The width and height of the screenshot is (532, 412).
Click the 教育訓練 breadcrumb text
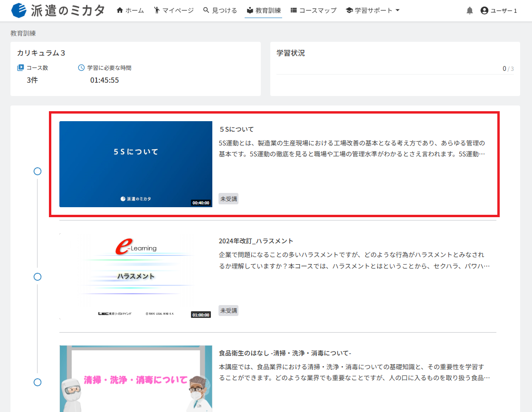click(x=23, y=33)
